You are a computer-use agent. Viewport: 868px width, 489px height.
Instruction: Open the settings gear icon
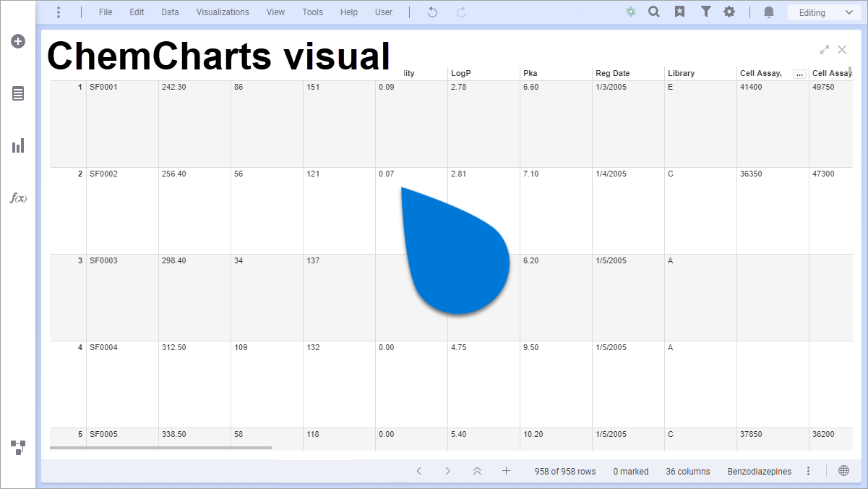(x=729, y=12)
